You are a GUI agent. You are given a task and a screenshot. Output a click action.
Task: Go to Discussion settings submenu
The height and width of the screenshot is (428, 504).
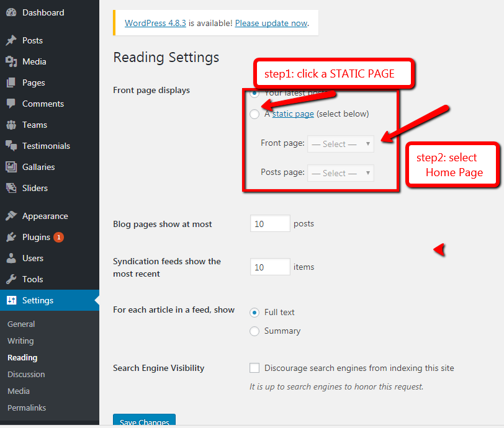tap(26, 374)
